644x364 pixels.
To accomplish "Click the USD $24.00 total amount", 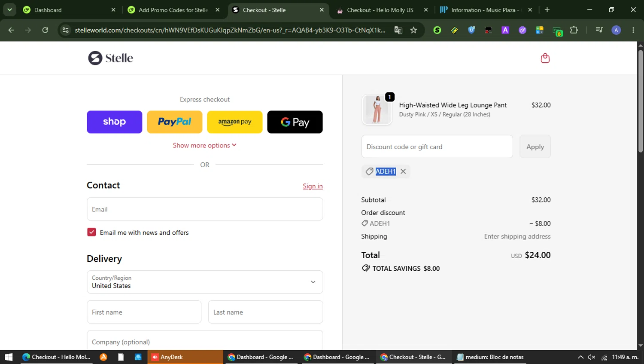I will [531, 255].
